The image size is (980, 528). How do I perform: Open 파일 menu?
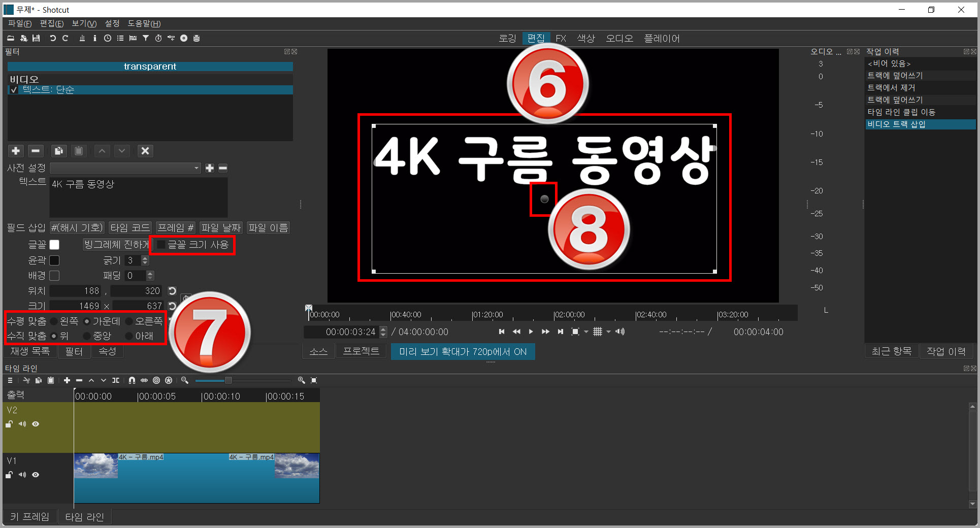coord(20,24)
